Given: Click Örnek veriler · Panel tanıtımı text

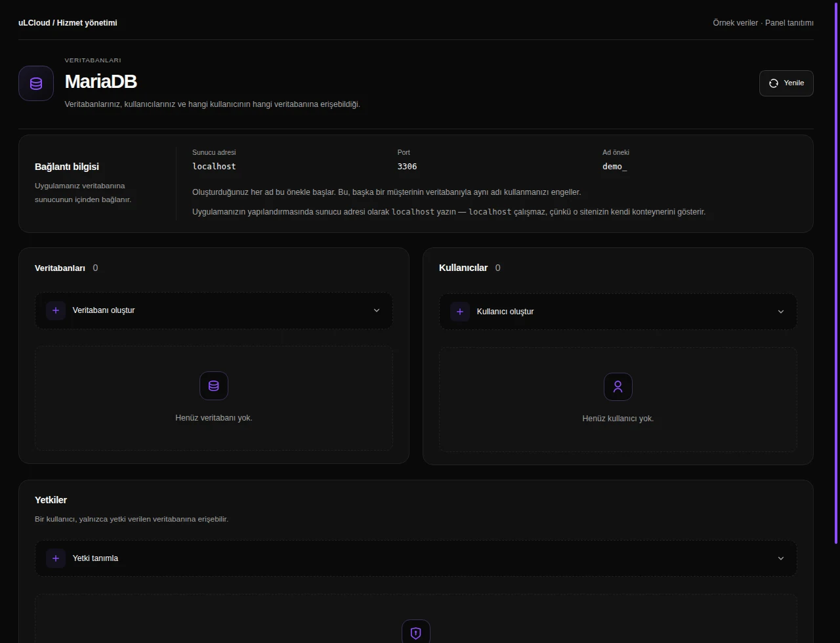Looking at the screenshot, I should pyautogui.click(x=763, y=23).
